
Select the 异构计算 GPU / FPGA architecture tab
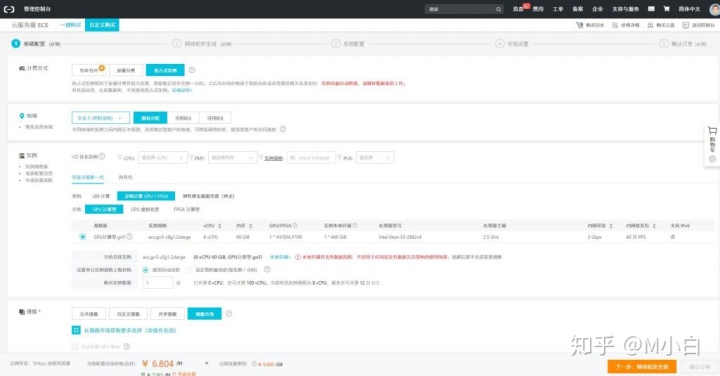pos(146,196)
